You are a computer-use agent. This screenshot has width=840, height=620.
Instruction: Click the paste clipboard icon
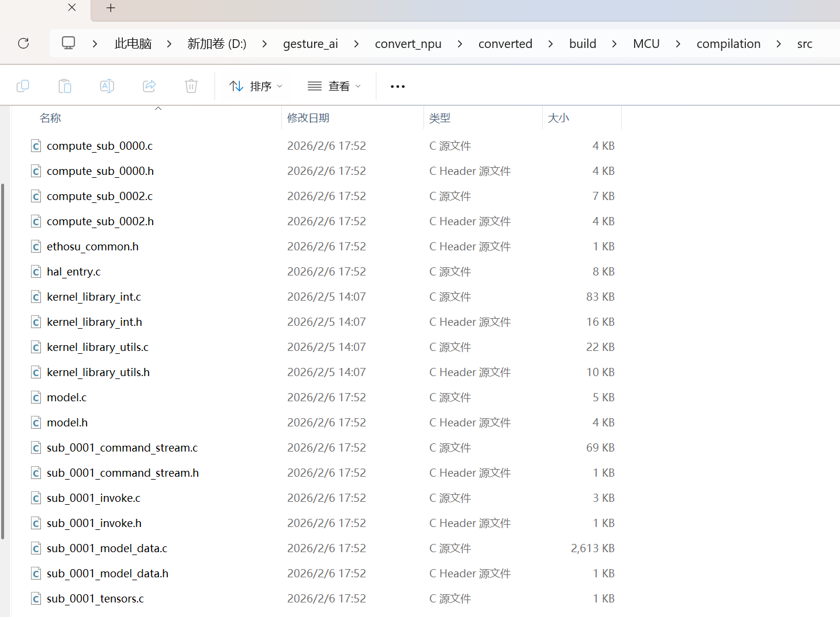point(65,86)
